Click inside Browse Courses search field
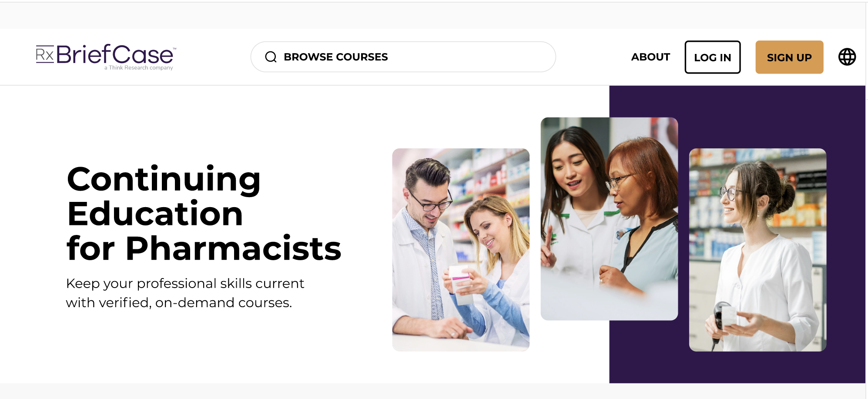This screenshot has width=868, height=399. point(403,57)
